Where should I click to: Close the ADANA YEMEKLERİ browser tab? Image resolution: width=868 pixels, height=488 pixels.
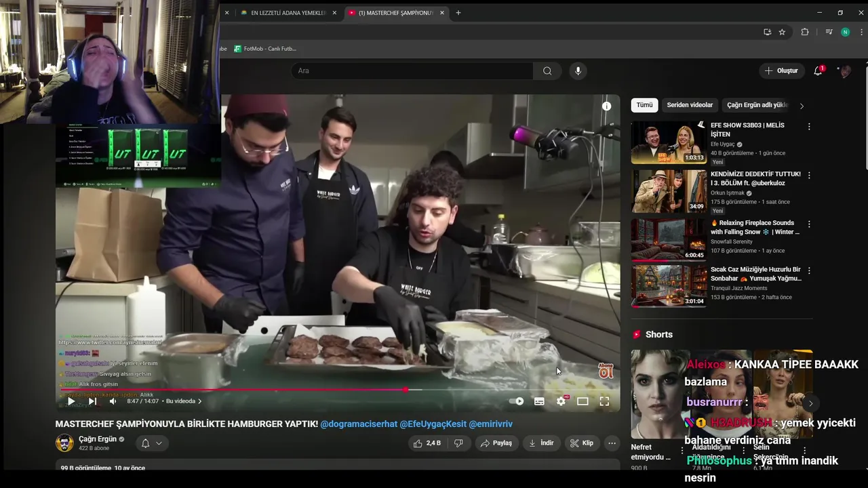tap(334, 13)
